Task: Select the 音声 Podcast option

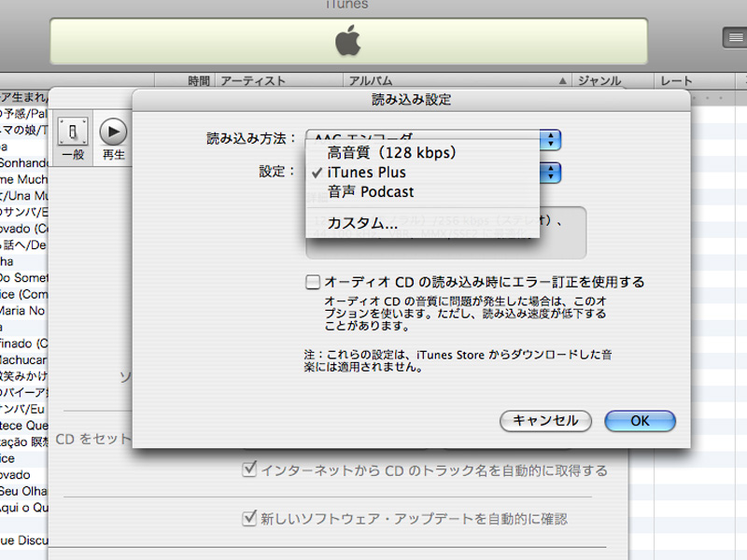Action: click(370, 192)
